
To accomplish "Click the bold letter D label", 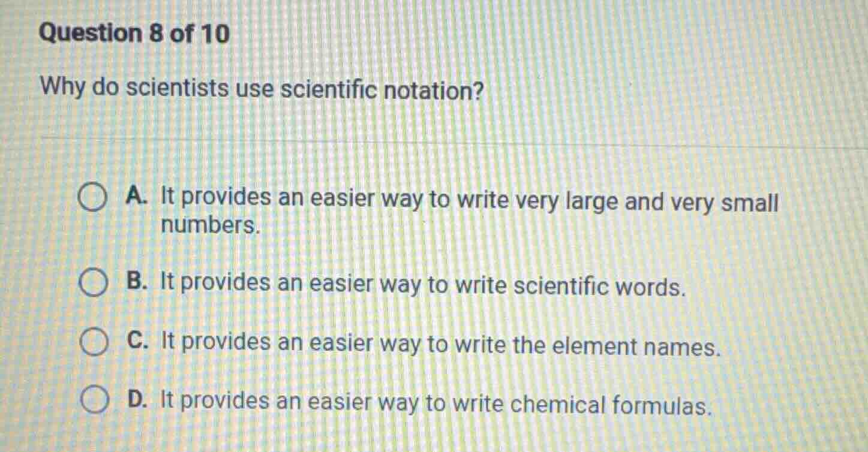I will pos(137,400).
